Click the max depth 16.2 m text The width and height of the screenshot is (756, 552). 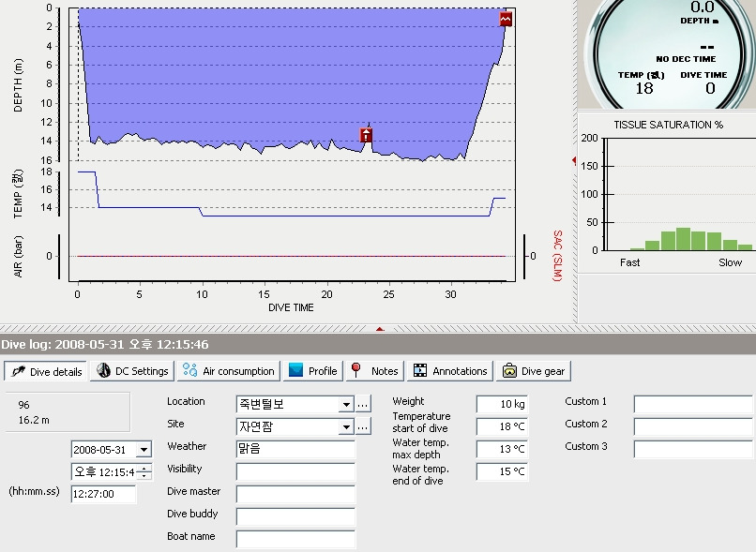[34, 420]
